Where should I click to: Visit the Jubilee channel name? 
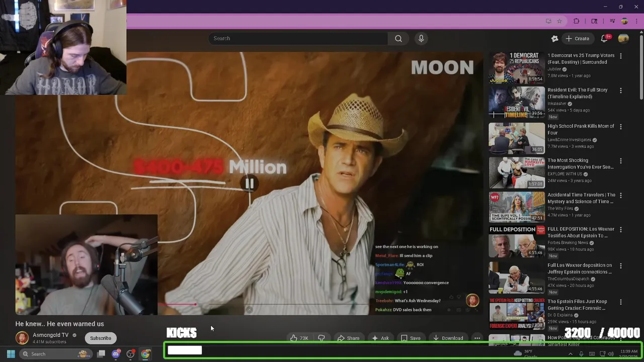pyautogui.click(x=554, y=69)
